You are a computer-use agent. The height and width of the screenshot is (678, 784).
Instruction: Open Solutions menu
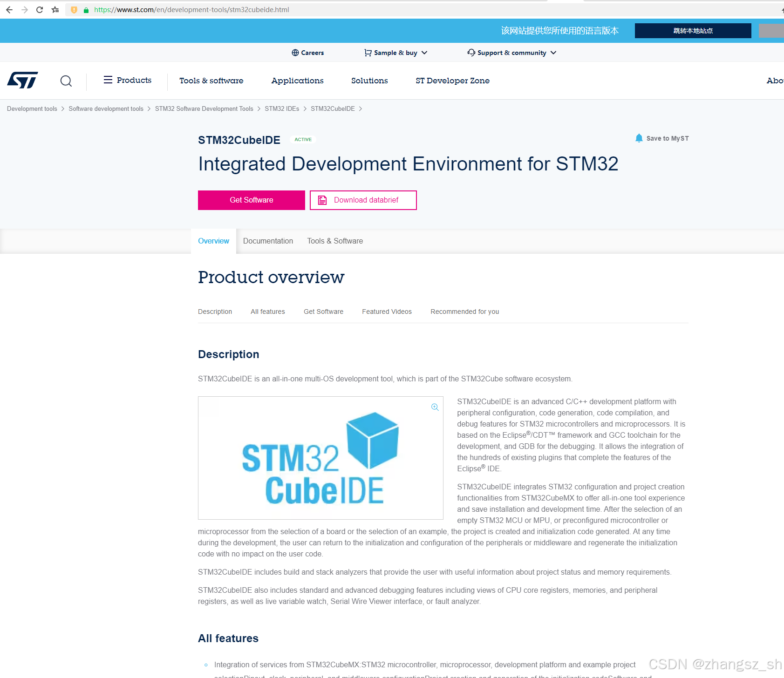coord(369,81)
